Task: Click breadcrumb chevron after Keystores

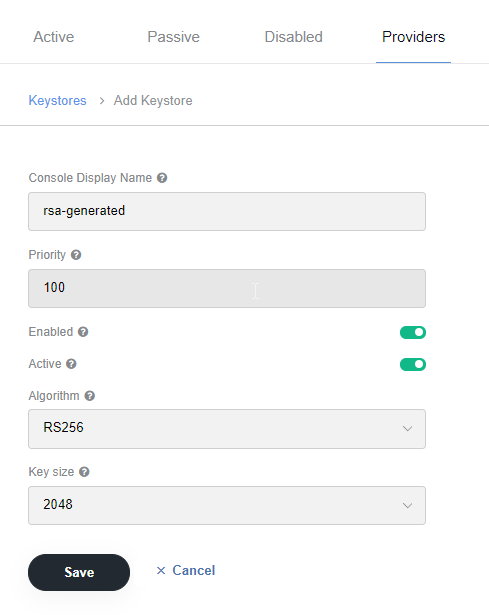Action: [x=102, y=101]
